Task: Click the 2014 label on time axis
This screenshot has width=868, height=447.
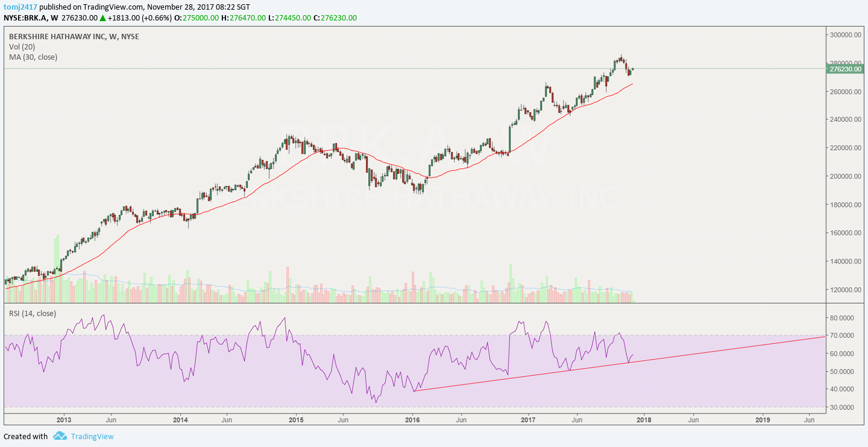Action: click(x=180, y=419)
